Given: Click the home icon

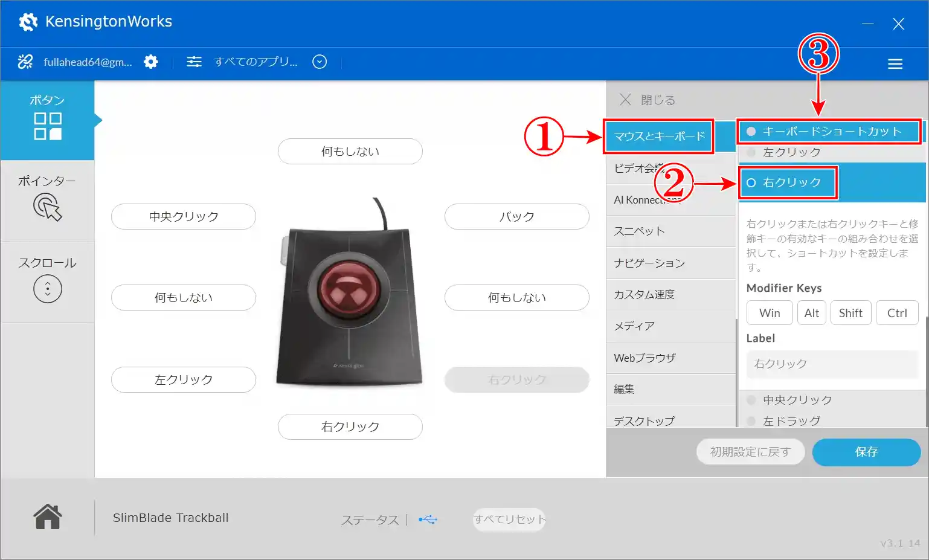Looking at the screenshot, I should [x=48, y=517].
